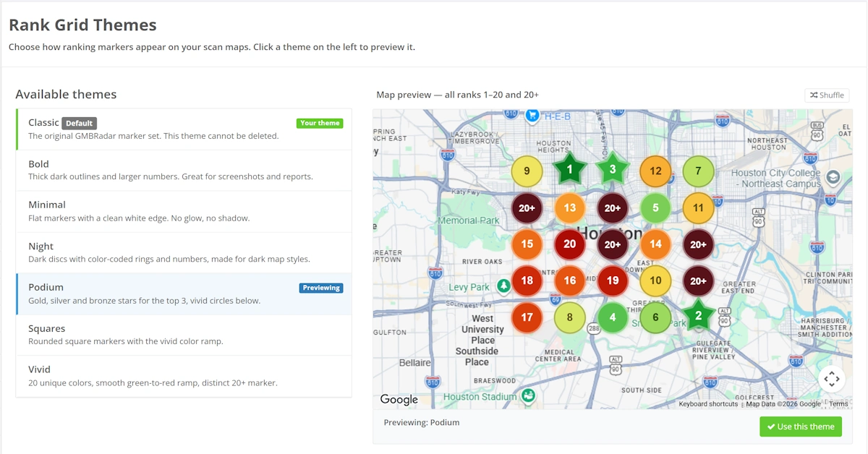Screen dimensions: 868x454
Task: Preview the Minimal theme
Action: tap(184, 211)
